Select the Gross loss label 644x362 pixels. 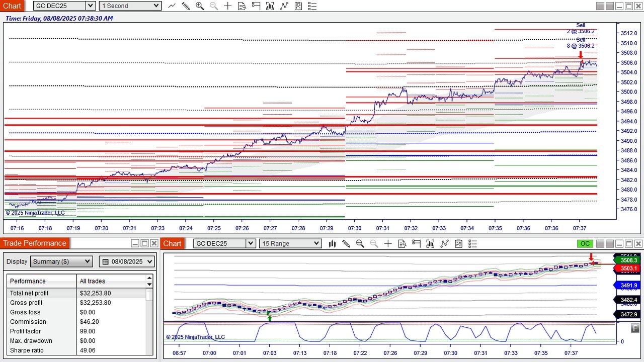[25, 312]
